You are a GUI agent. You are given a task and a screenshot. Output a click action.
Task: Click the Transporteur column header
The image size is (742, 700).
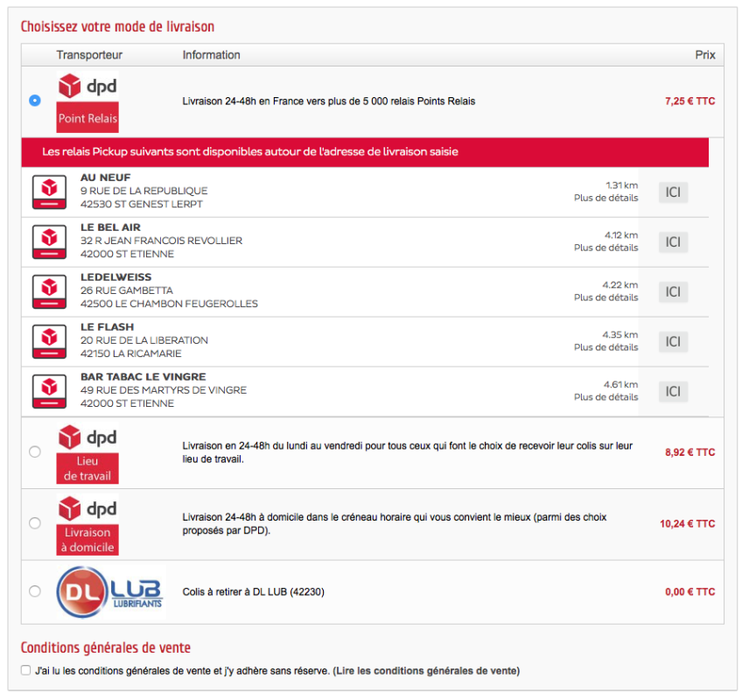[x=89, y=55]
